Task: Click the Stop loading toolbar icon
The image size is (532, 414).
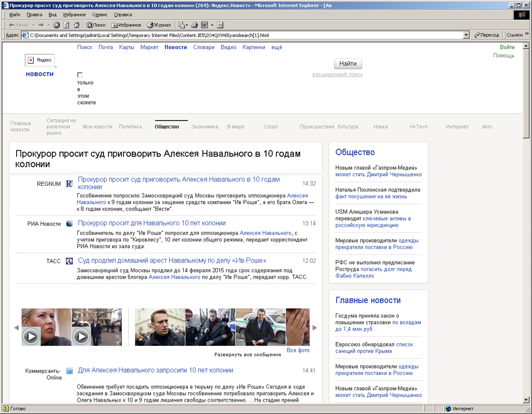Action: (56, 25)
